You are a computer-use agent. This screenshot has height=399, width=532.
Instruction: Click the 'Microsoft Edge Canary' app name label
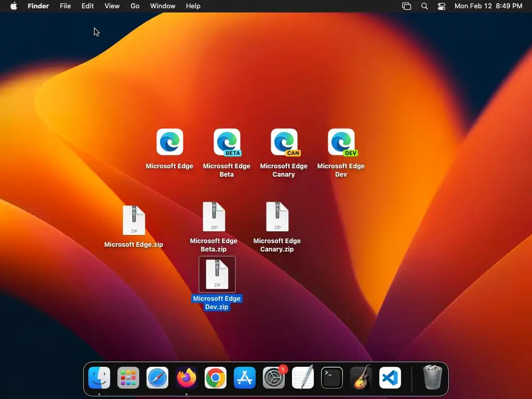click(284, 170)
